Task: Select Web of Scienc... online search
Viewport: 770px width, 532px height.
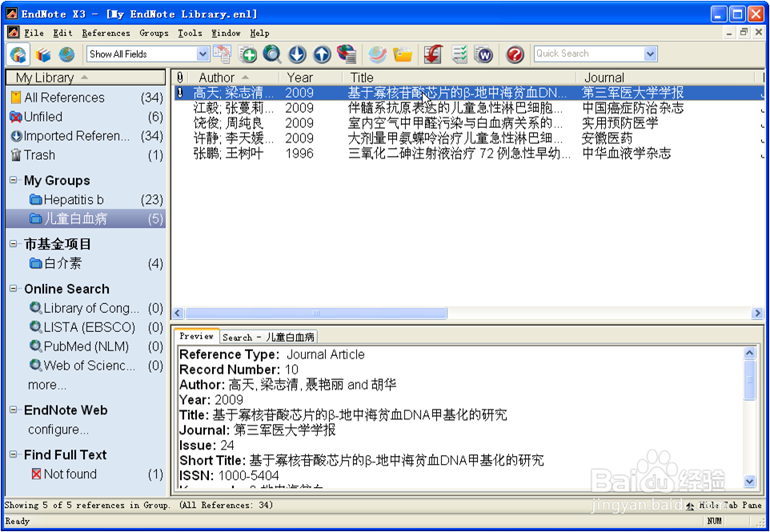Action: (86, 366)
